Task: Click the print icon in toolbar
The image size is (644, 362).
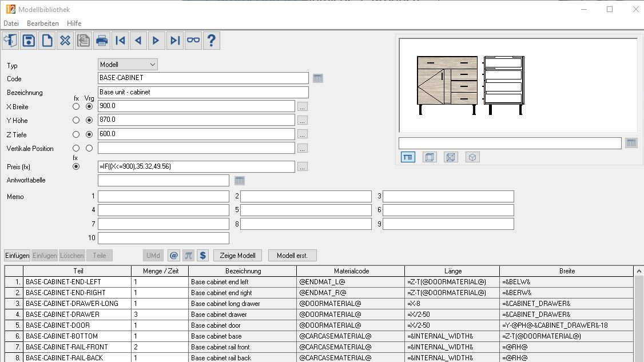Action: click(x=102, y=41)
